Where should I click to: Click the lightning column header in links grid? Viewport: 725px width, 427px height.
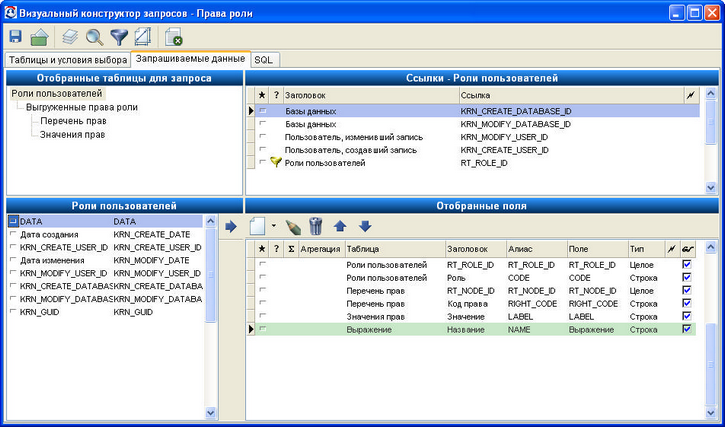click(691, 95)
